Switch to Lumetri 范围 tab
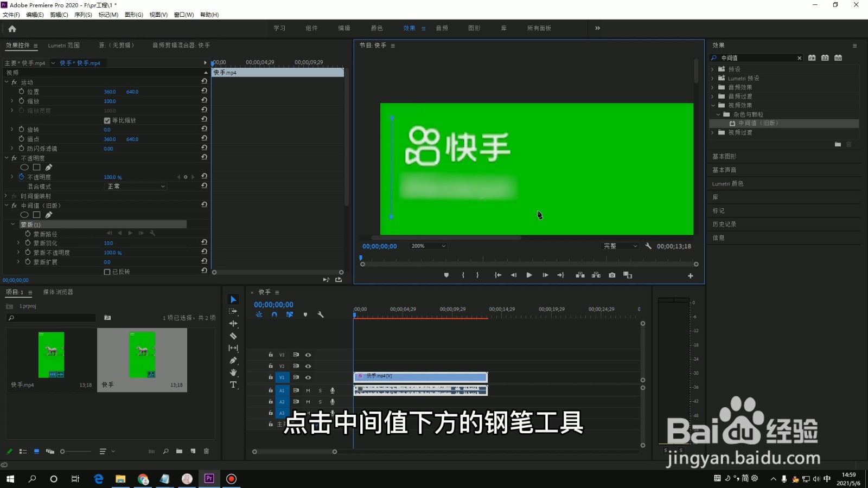The image size is (868, 488). point(63,46)
